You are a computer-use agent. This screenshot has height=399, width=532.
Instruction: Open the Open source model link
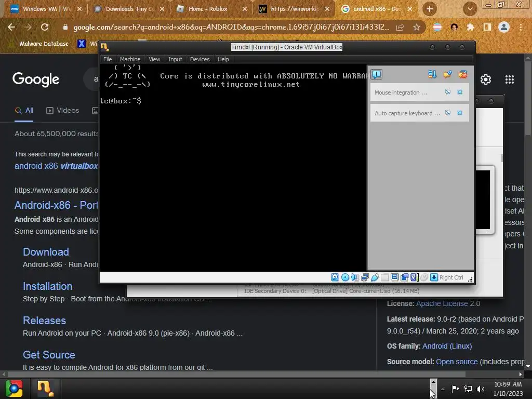click(x=457, y=362)
